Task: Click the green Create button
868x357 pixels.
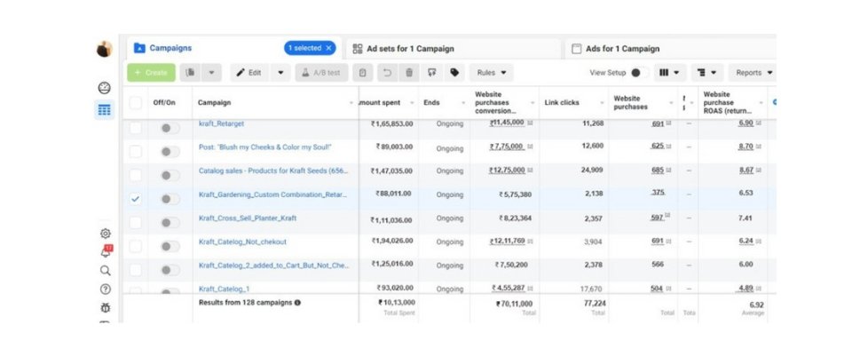Action: pos(151,73)
